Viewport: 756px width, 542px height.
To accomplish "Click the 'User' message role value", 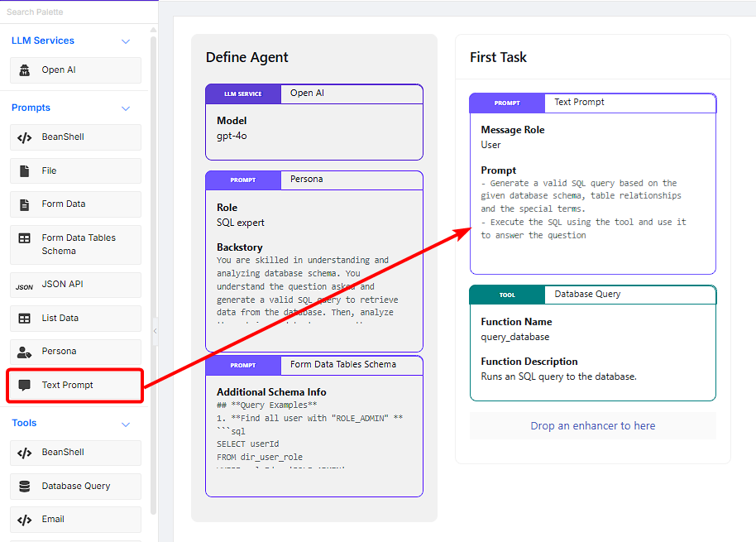I will (490, 145).
